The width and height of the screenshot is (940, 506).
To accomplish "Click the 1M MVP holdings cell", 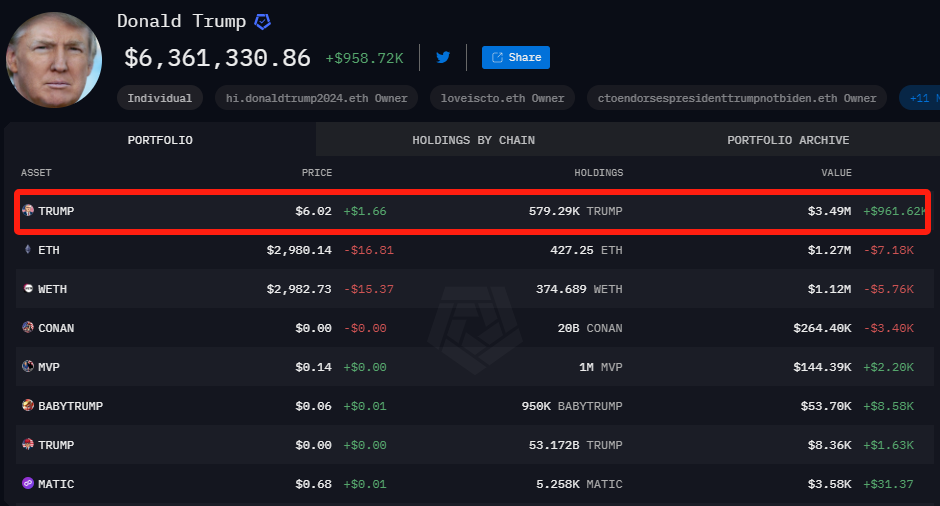I will coord(601,367).
